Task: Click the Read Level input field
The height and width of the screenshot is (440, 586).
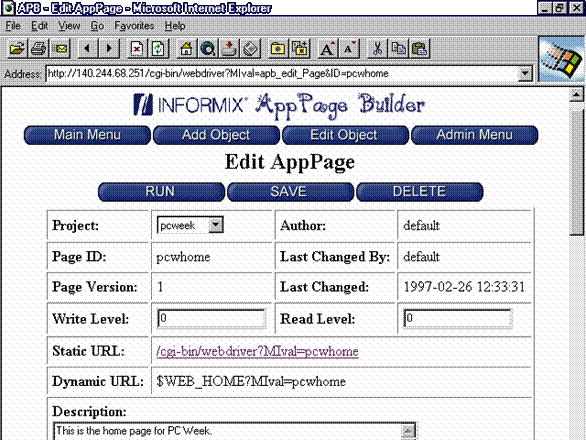Action: [458, 319]
